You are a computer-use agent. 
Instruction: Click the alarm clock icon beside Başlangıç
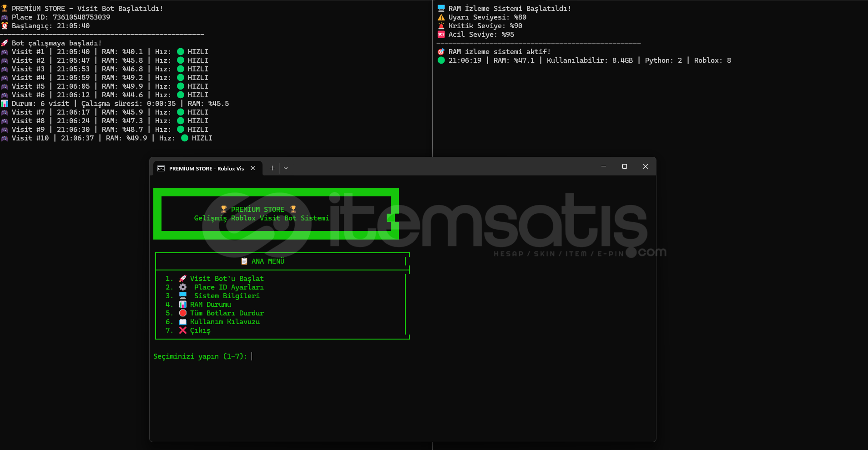(x=5, y=26)
